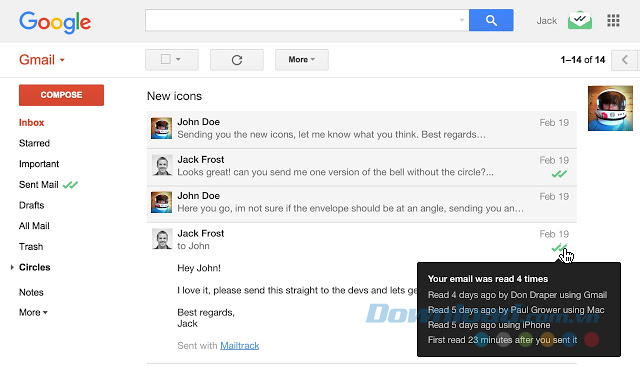Viewport: 640px width, 370px height.
Task: Open the Google apps grid icon
Action: click(x=613, y=20)
